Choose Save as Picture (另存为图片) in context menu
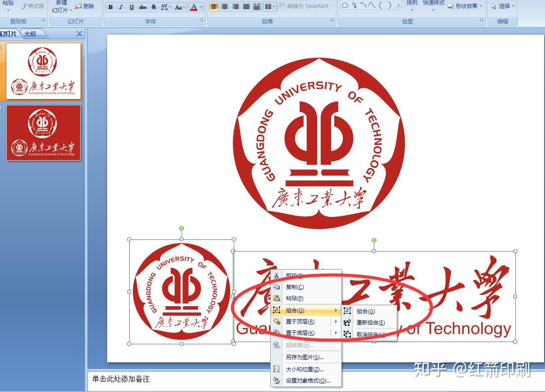545x392 pixels. 305,357
